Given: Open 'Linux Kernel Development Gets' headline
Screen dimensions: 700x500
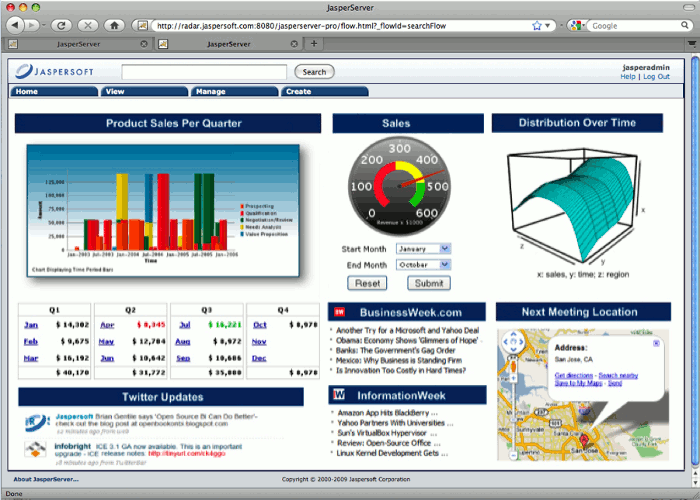Looking at the screenshot, I should pos(393,453).
